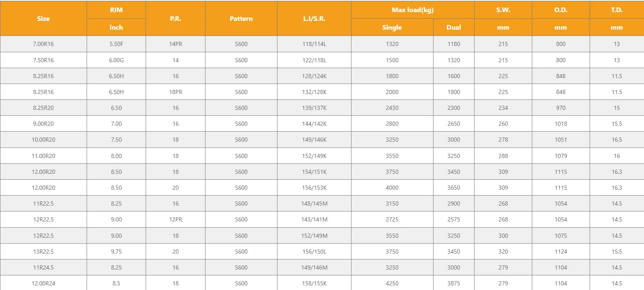Image resolution: width=644 pixels, height=290 pixels.
Task: Click the Pattern column header
Action: coord(241,19)
